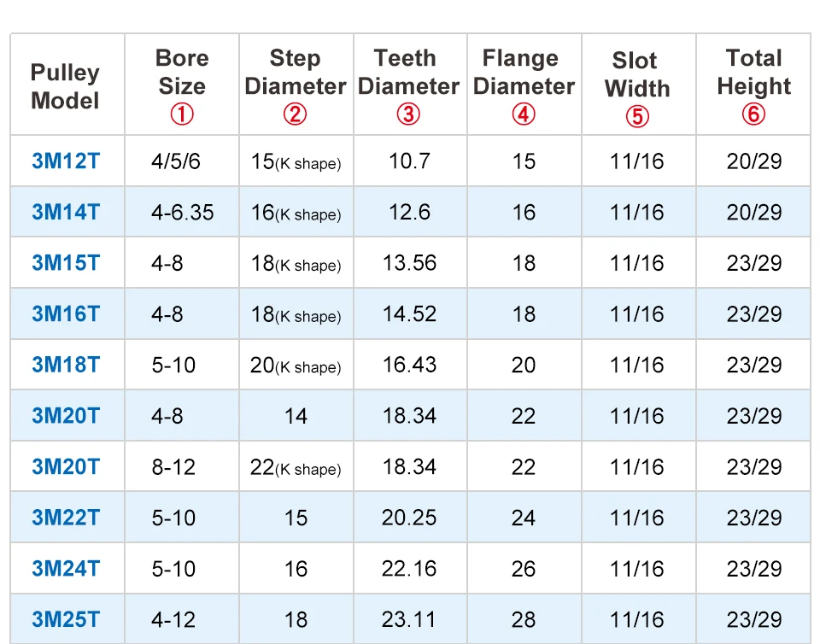Click the Teeth Diameter header text
Viewport: 820px width, 644px height.
[x=408, y=73]
